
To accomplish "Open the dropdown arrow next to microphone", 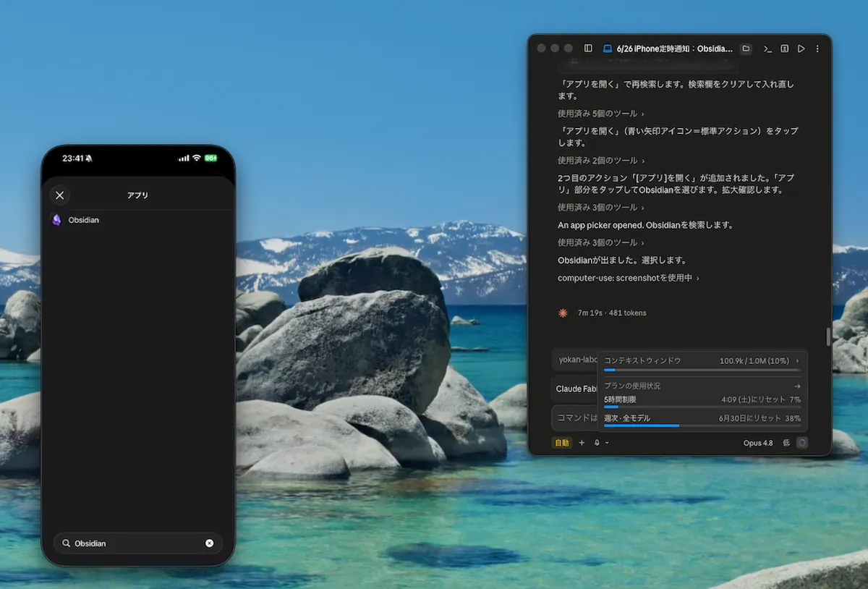I will point(607,443).
